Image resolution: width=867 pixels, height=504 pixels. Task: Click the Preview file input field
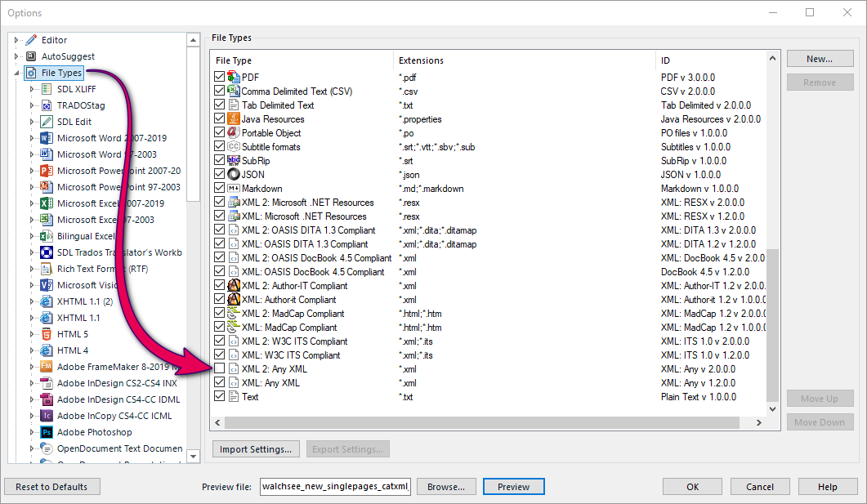334,486
